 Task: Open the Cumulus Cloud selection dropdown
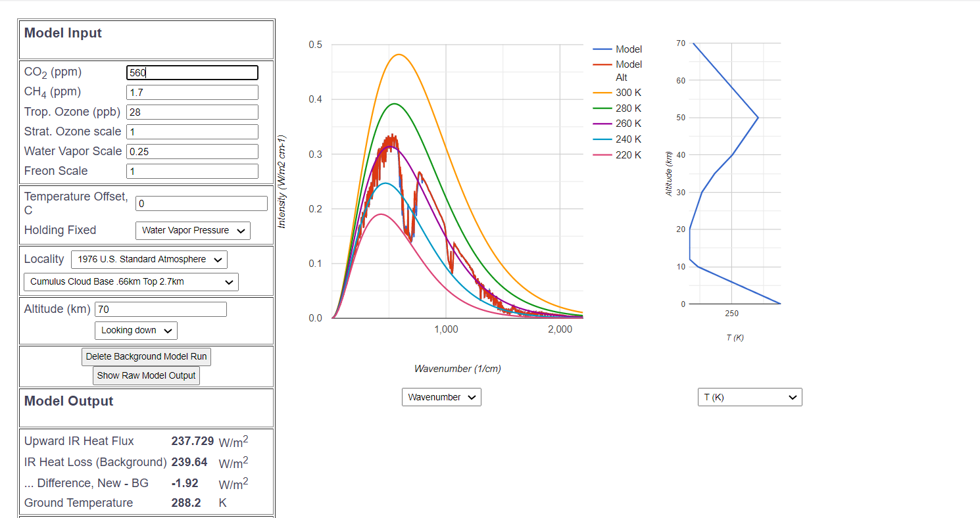pos(131,282)
